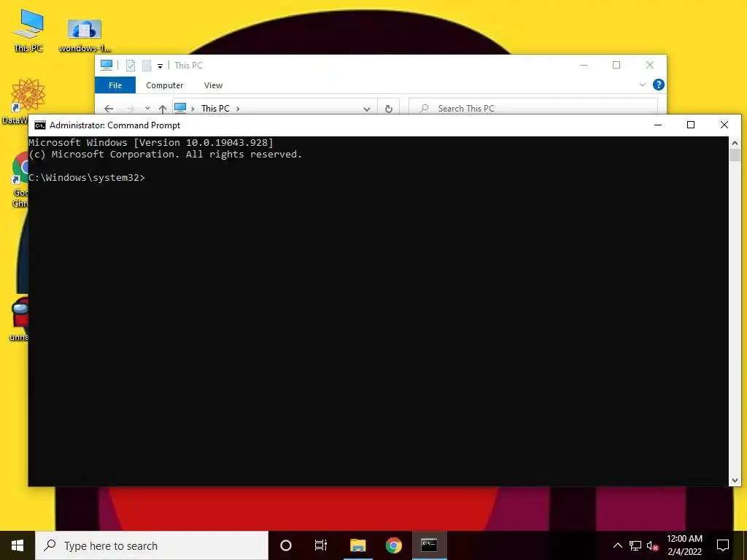Click This PC icon in Explorer title bar
The height and width of the screenshot is (560, 747).
pyautogui.click(x=107, y=65)
